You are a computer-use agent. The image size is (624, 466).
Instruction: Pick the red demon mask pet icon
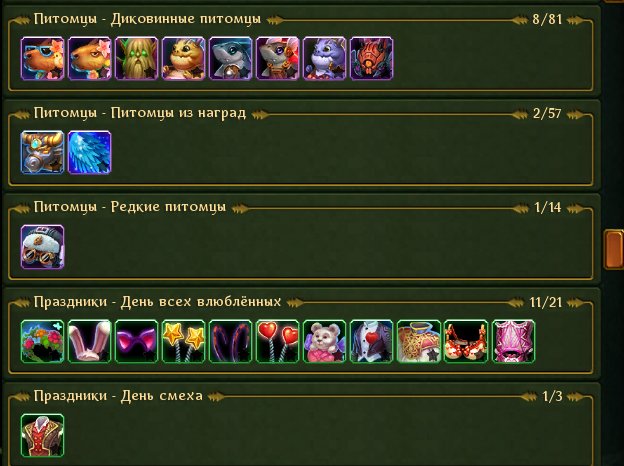pos(372,58)
